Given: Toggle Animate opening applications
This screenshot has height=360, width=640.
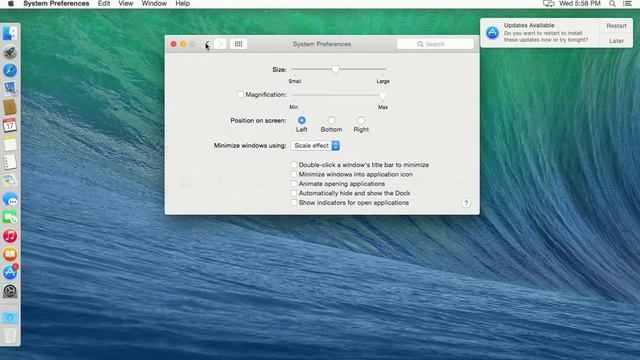Looking at the screenshot, I should pyautogui.click(x=293, y=184).
